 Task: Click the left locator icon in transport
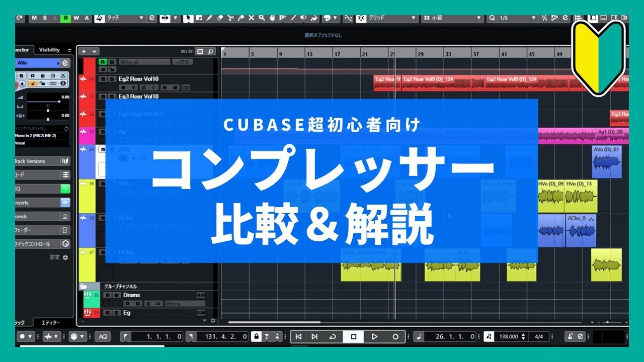point(126,336)
